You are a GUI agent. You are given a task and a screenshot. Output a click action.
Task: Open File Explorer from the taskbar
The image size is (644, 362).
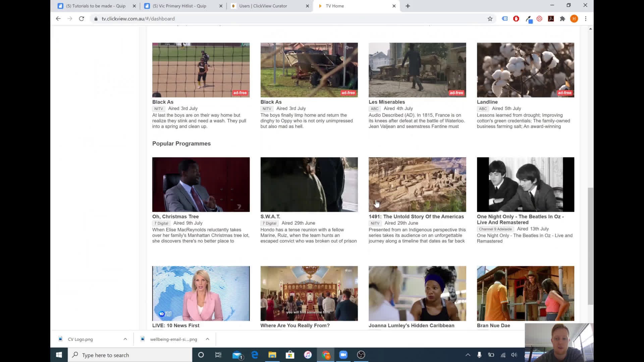[x=272, y=355]
